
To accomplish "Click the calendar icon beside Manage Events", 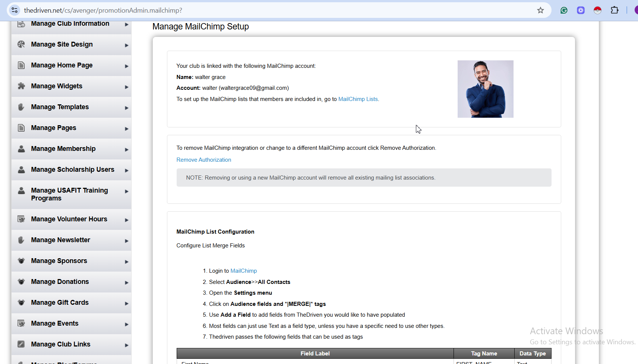I will (21, 323).
